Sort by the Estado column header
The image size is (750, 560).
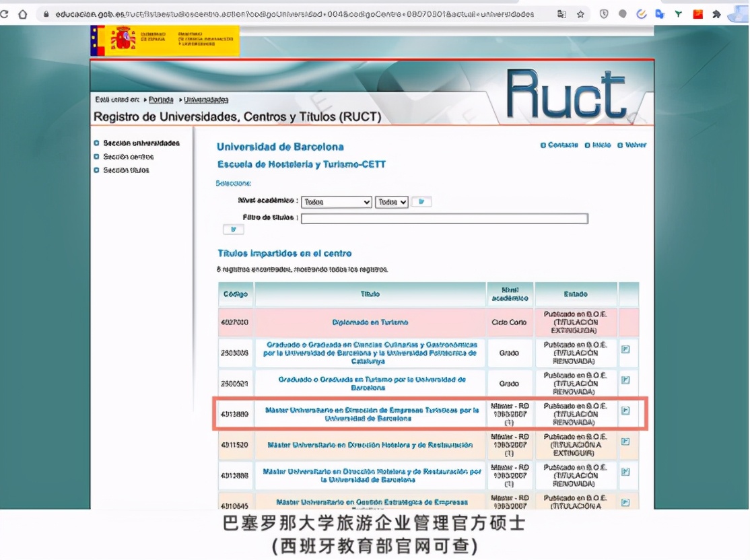coord(576,294)
